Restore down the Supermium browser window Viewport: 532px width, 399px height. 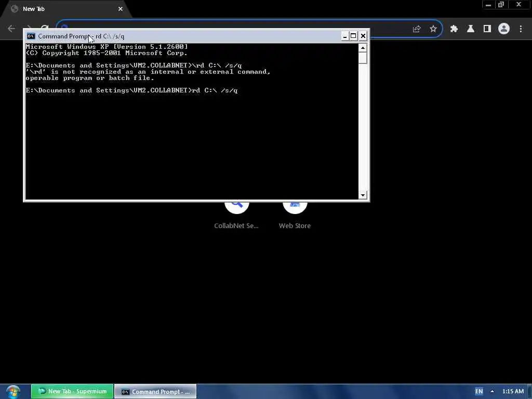(501, 5)
